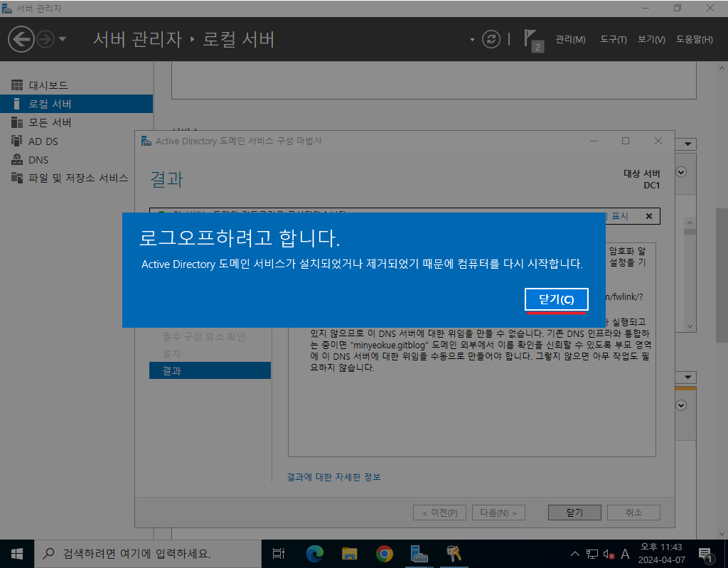This screenshot has width=728, height=568.
Task: Open the 관리(M) menu
Action: coord(570,40)
